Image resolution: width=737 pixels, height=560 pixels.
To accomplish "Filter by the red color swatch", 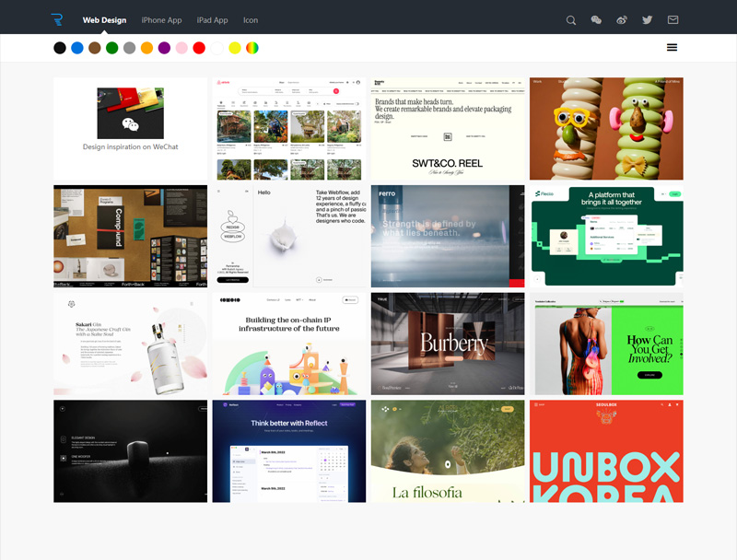I will pos(199,48).
